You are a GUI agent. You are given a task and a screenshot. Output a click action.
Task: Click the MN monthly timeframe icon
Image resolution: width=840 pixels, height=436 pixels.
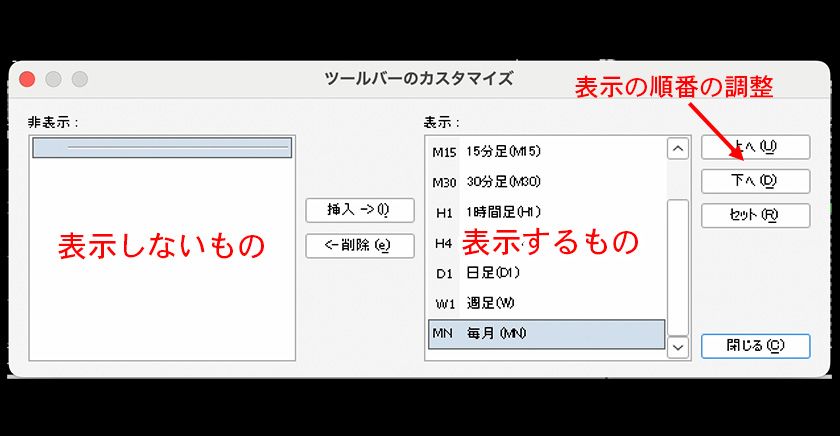(x=443, y=333)
